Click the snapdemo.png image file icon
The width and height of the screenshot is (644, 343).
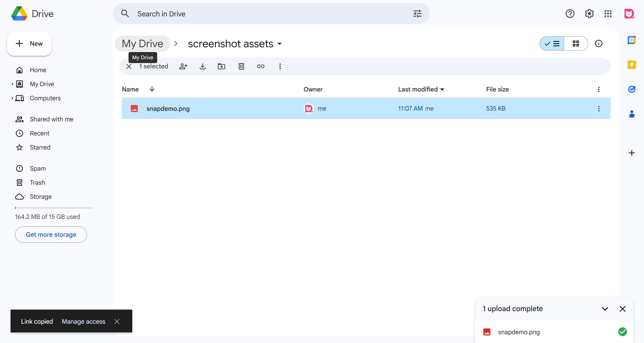tap(134, 109)
